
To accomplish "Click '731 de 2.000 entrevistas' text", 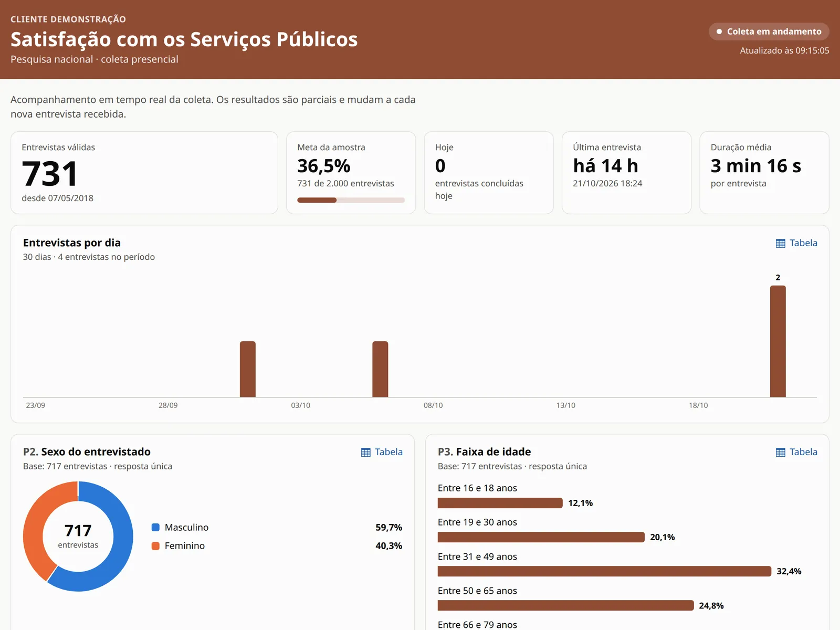I will click(345, 183).
